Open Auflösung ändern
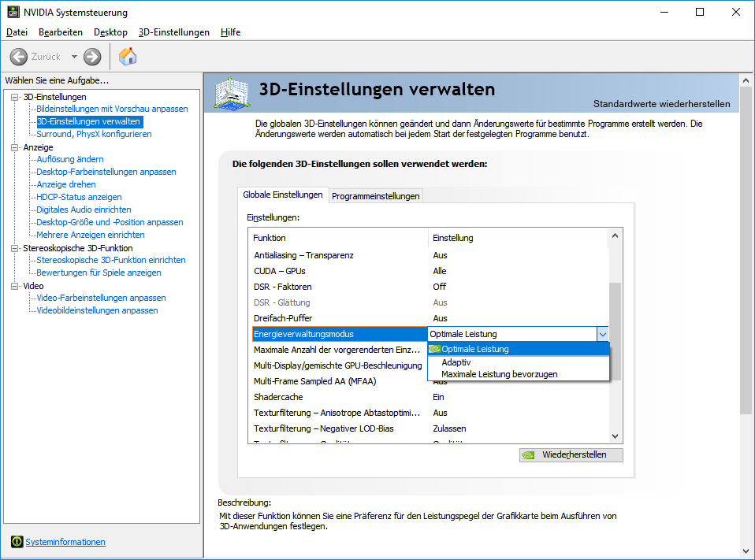The width and height of the screenshot is (755, 560). (x=70, y=159)
